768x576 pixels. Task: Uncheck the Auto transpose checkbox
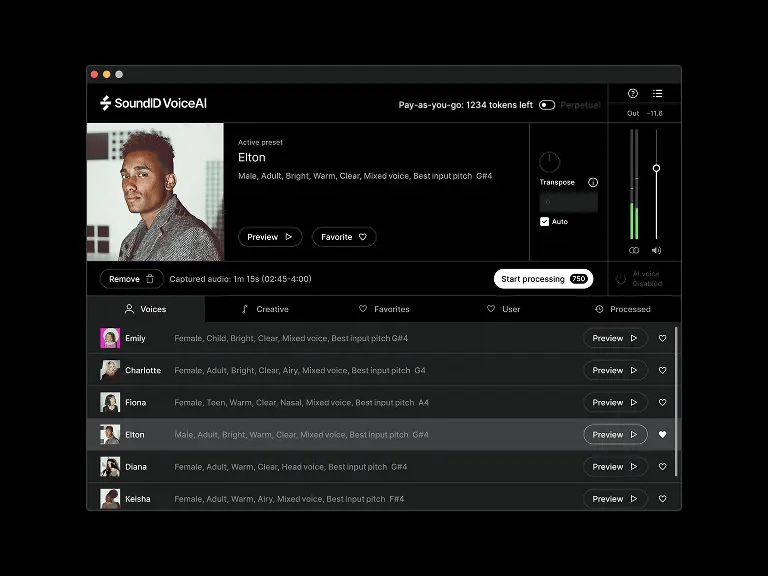[x=545, y=222]
